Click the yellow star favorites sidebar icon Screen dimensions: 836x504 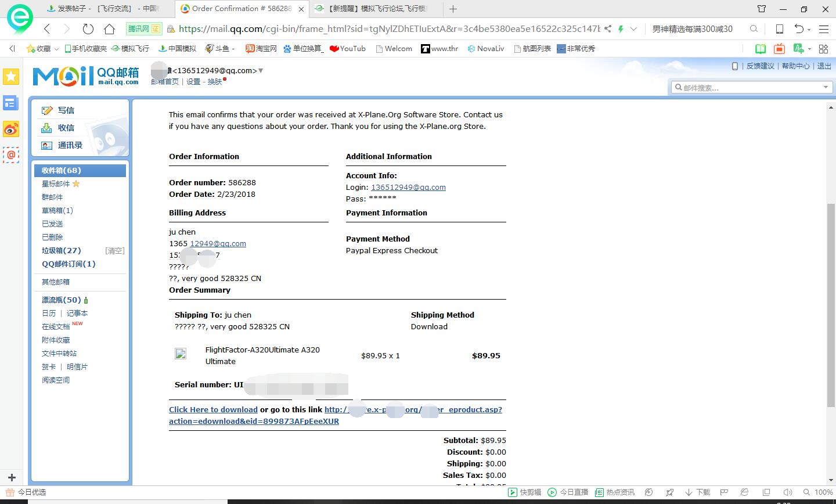11,76
